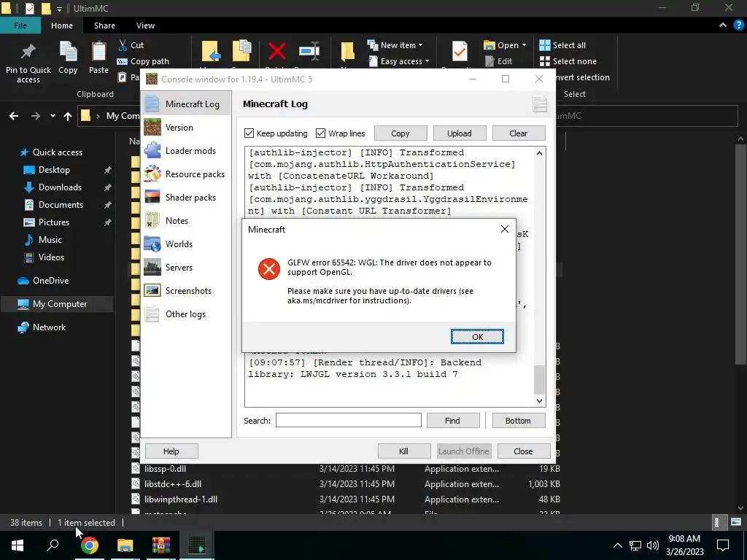The height and width of the screenshot is (560, 747).
Task: Open File Explorer from the taskbar
Action: (x=125, y=545)
